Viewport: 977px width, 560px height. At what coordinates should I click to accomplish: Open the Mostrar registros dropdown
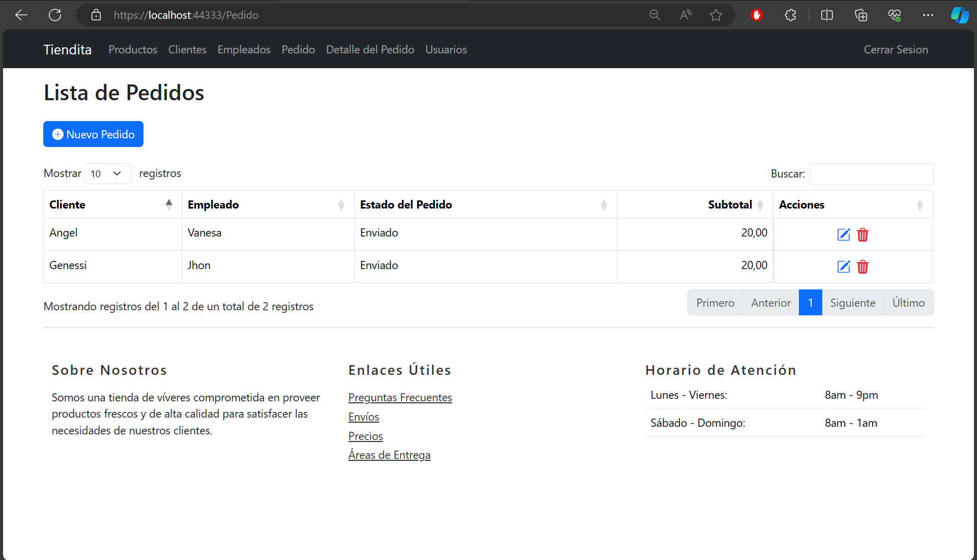click(107, 173)
